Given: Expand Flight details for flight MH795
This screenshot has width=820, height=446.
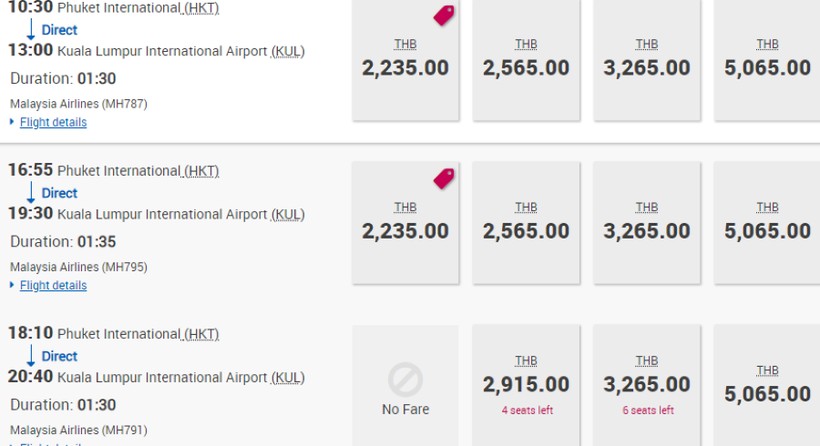Looking at the screenshot, I should coord(53,285).
